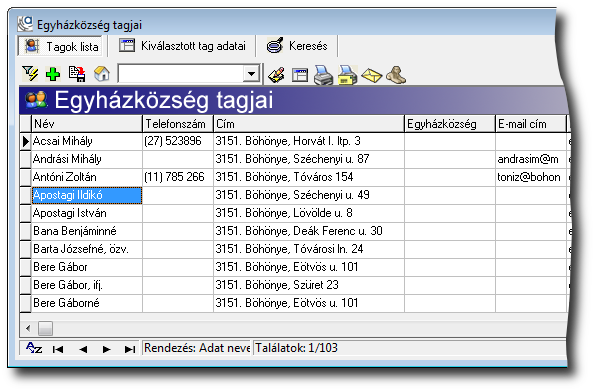Click the export and save document icon
The height and width of the screenshot is (391, 606).
77,73
